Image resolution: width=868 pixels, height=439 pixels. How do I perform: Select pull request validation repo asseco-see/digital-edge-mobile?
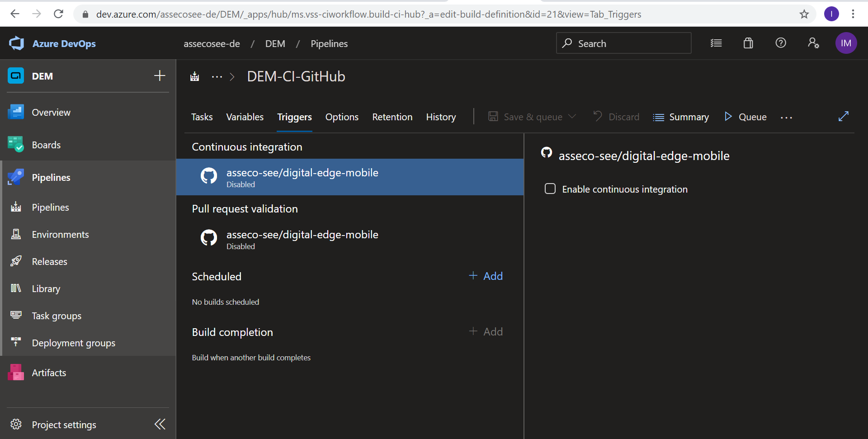(x=350, y=239)
